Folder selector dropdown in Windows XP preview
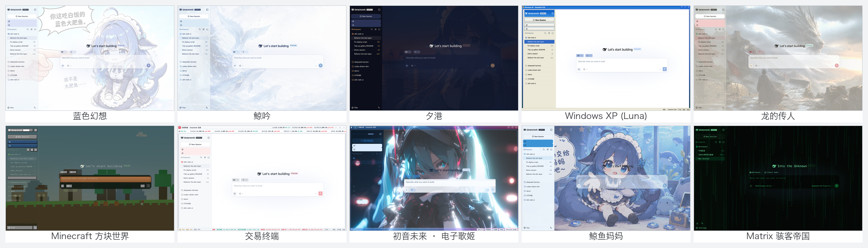This screenshot has height=248, width=868. [580, 55]
